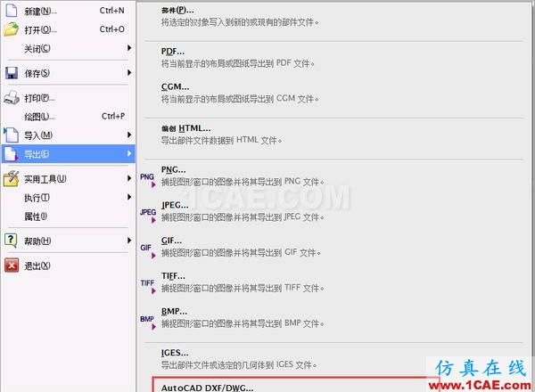This screenshot has width=535, height=392.
Task: Select PNG... export option
Action: point(174,170)
